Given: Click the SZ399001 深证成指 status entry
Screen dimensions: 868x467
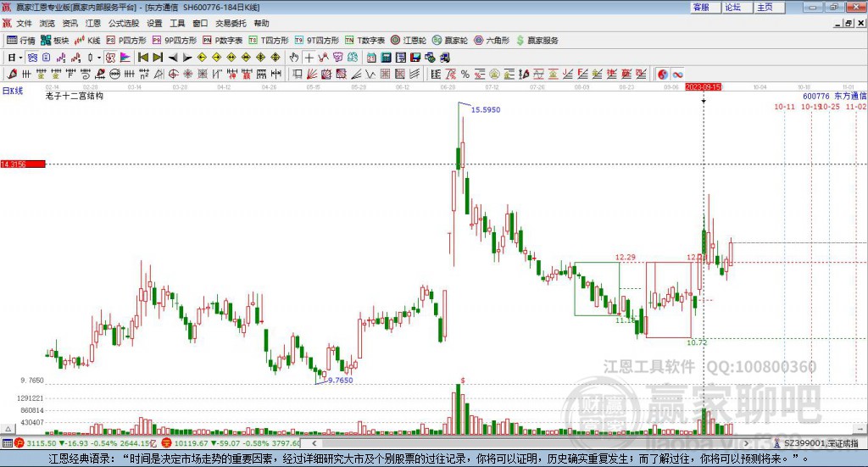Looking at the screenshot, I should (816, 443).
